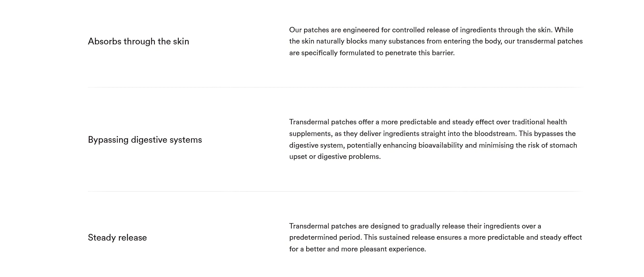The image size is (644, 277).
Task: Click the line "for a better and more pleasant experience."
Action: coord(358,249)
